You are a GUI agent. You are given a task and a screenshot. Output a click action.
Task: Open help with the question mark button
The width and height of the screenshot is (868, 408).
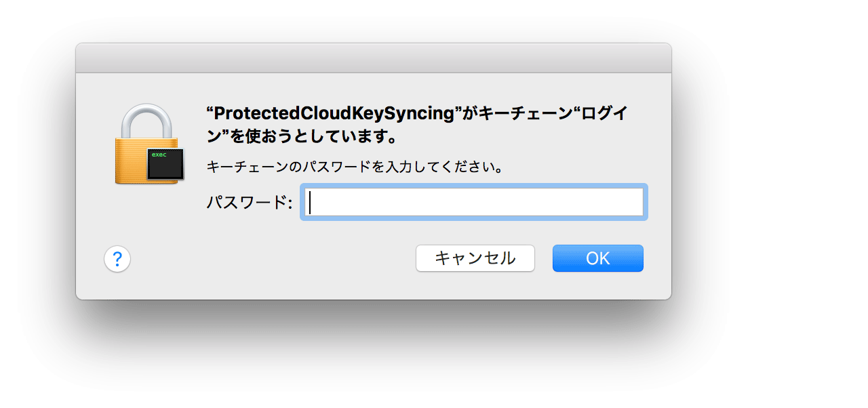(x=117, y=258)
